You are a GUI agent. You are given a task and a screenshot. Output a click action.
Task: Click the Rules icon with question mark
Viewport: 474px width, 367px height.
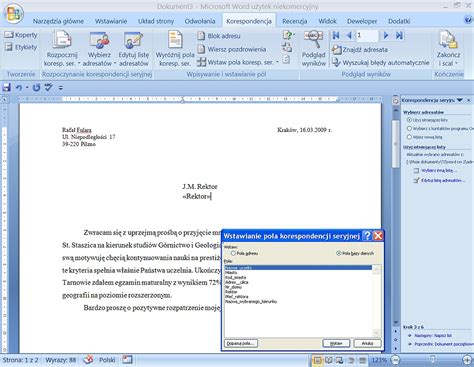point(288,35)
